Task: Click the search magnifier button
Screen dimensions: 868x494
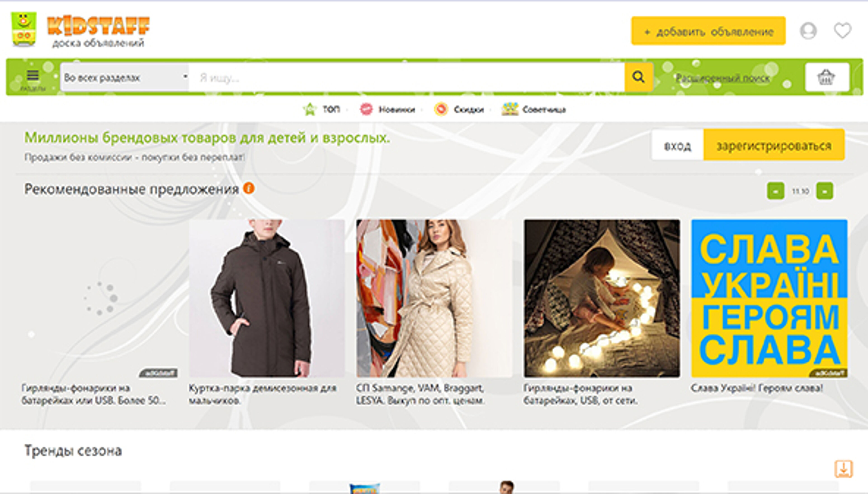Action: tap(638, 77)
